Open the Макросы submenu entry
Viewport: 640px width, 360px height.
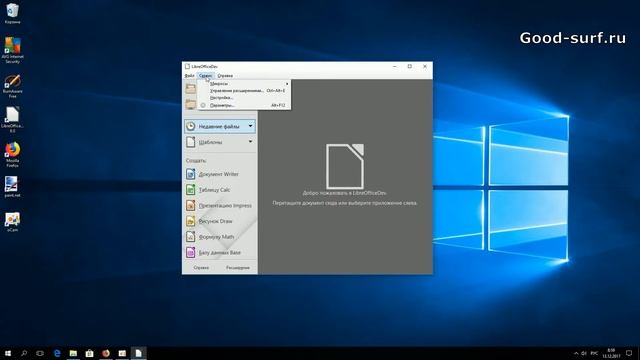244,84
